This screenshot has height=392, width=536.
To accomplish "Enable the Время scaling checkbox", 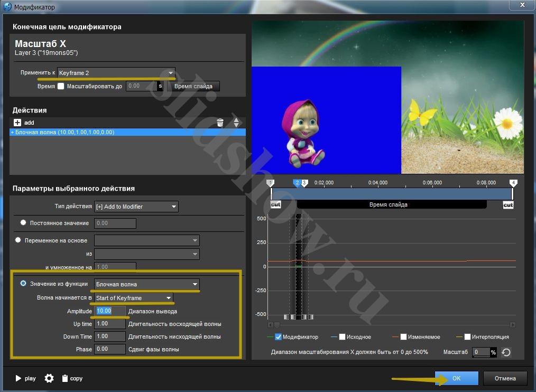I will [61, 86].
